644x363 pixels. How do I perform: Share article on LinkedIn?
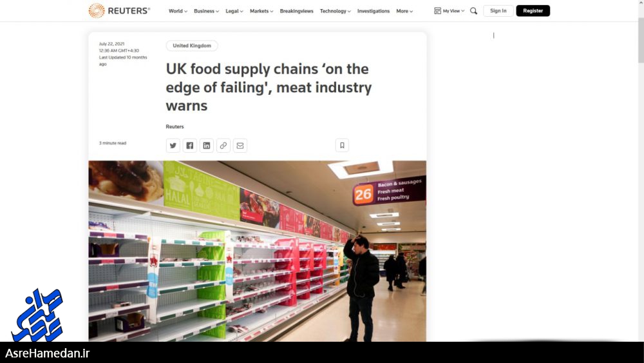207,146
